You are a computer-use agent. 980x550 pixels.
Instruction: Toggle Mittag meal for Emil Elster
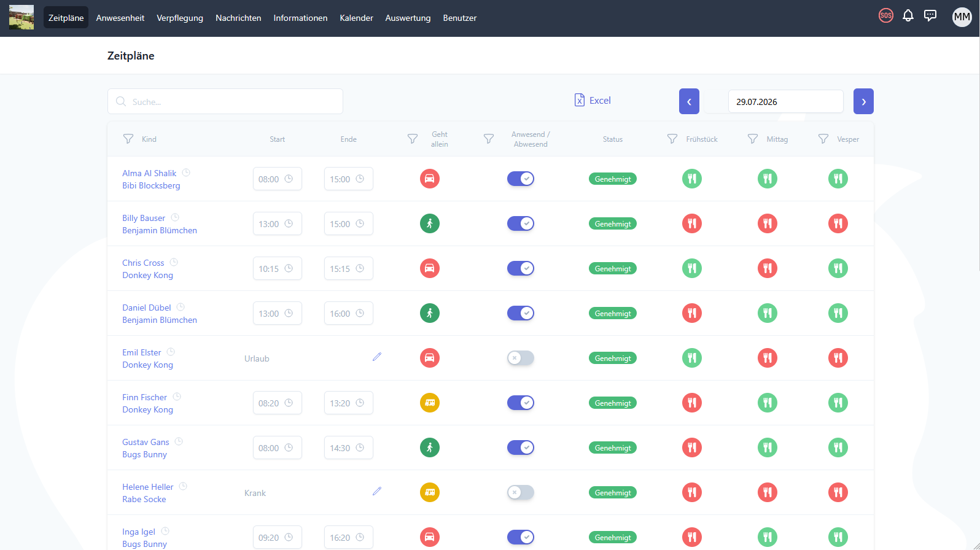768,358
